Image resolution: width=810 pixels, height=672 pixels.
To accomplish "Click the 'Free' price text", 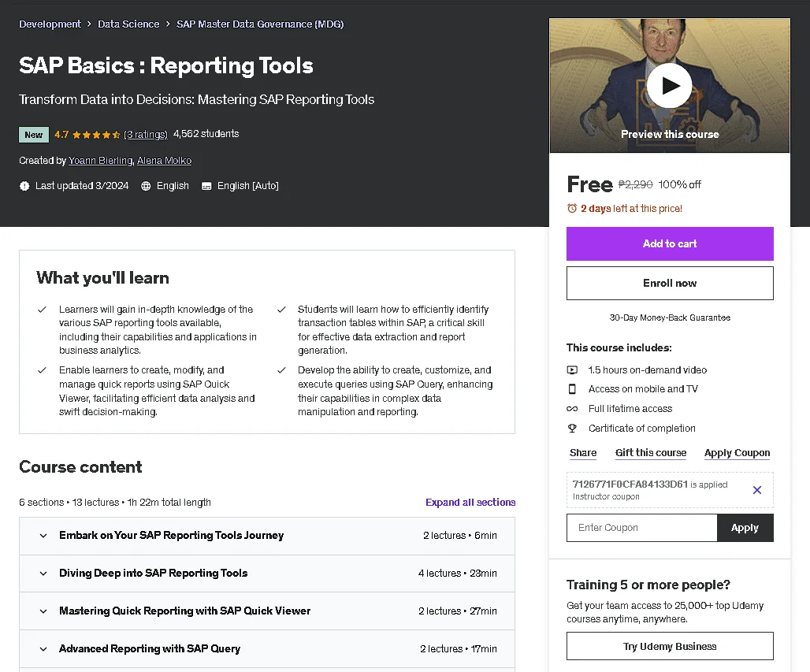I will coord(589,184).
